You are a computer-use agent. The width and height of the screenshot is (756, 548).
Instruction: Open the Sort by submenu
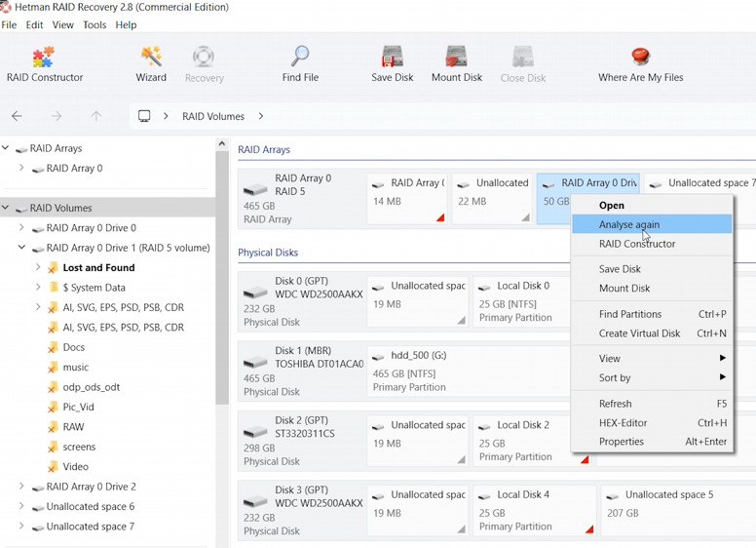(652, 377)
